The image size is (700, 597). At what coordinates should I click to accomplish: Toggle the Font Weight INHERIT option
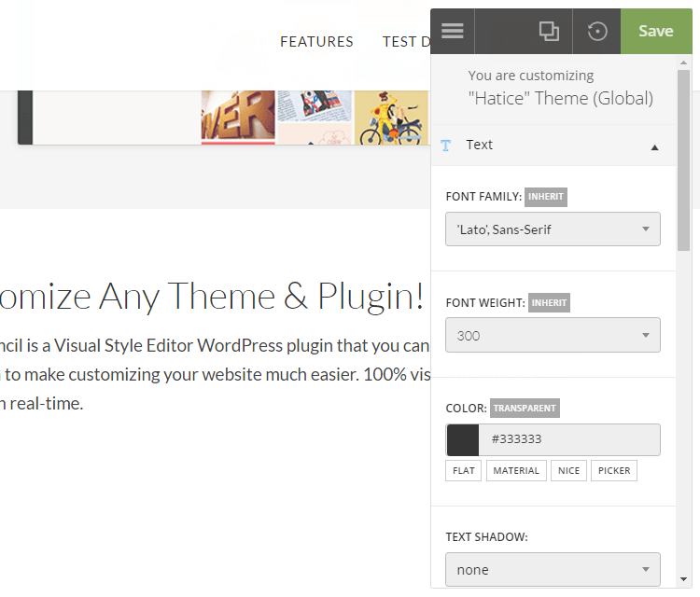pos(549,303)
